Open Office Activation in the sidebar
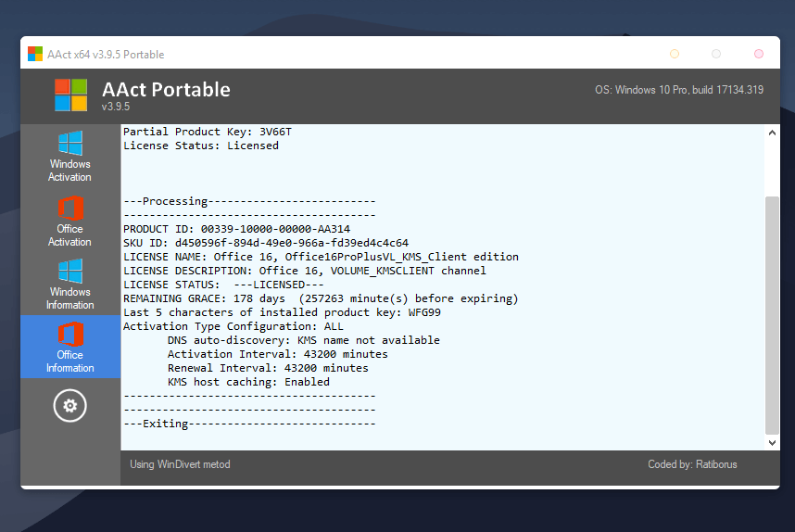The width and height of the screenshot is (795, 532). (x=70, y=222)
